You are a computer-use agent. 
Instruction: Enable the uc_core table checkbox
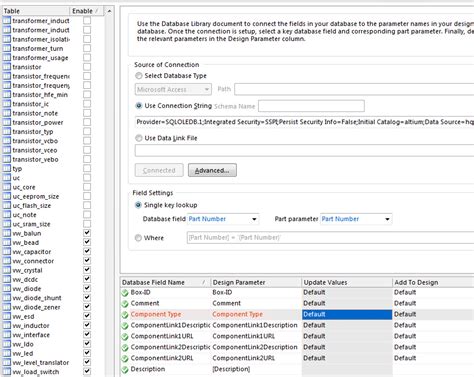[x=87, y=187]
